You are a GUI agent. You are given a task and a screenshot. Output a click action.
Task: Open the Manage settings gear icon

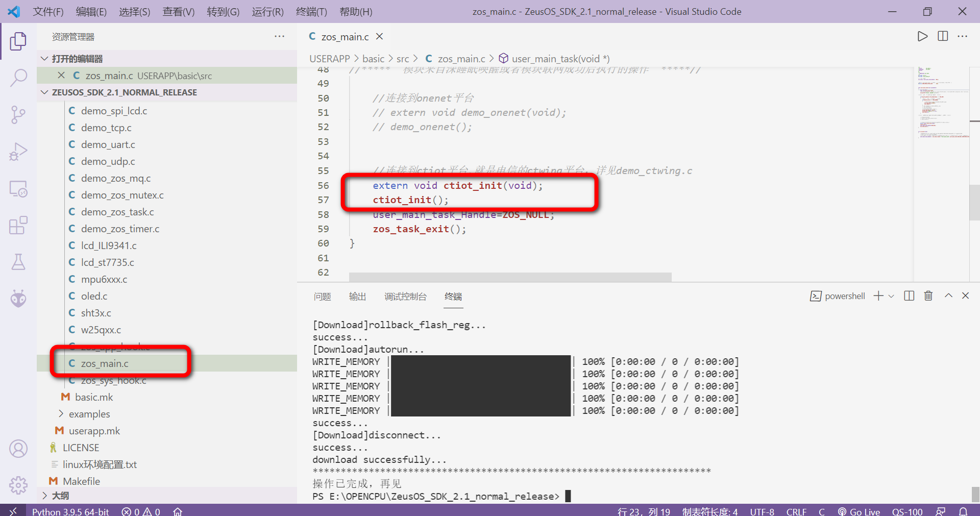[x=18, y=485]
